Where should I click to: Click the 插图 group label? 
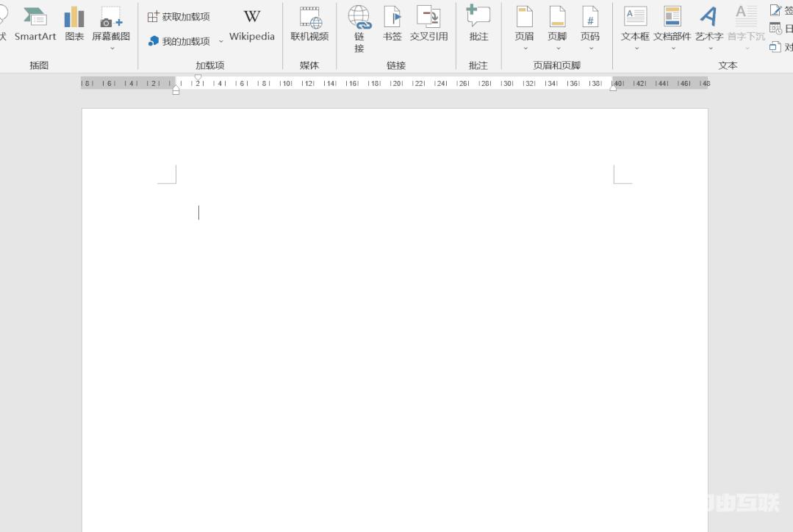39,65
